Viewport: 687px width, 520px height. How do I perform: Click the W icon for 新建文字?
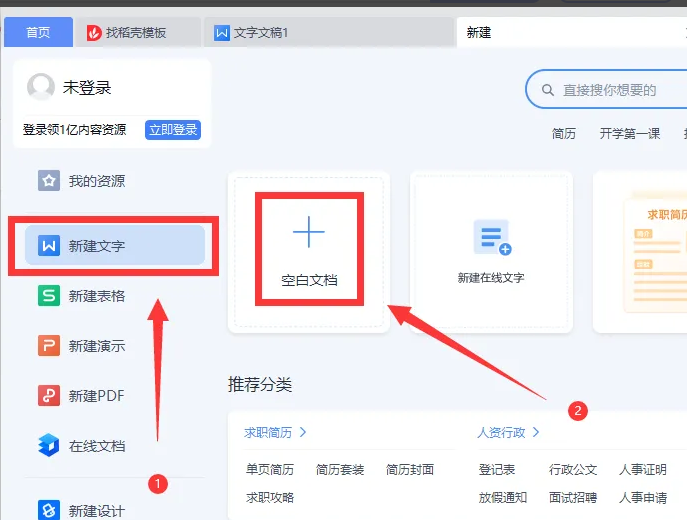pos(49,245)
